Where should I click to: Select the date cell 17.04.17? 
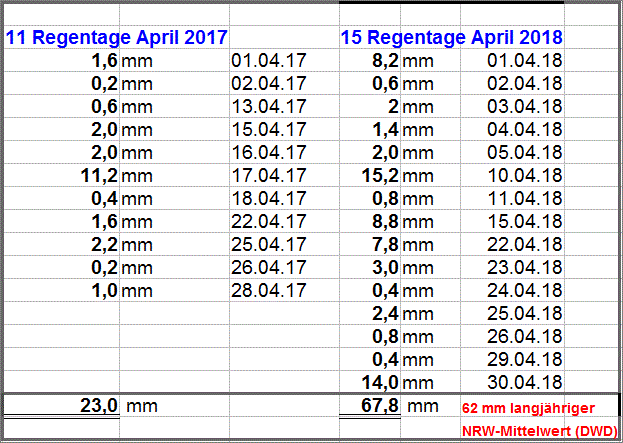pyautogui.click(x=269, y=176)
